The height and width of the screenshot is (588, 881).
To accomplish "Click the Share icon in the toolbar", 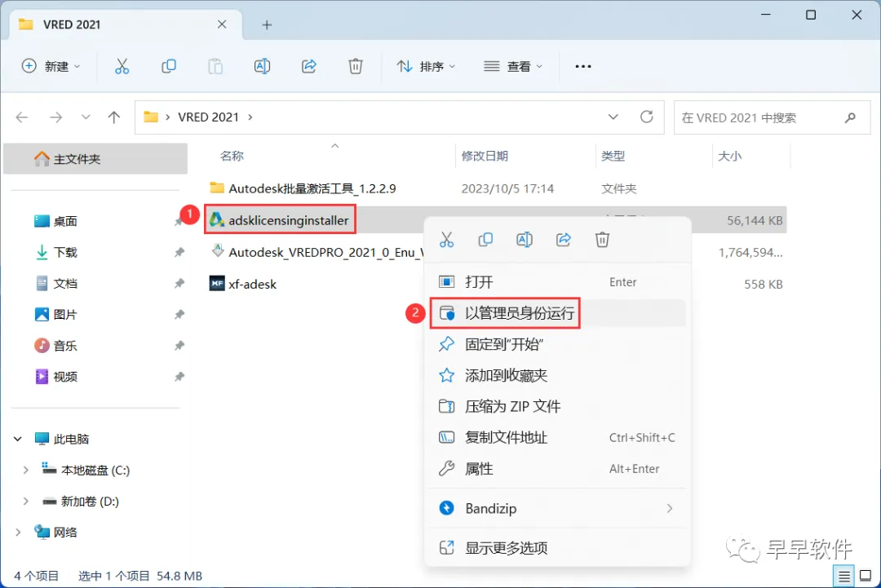I will click(309, 66).
